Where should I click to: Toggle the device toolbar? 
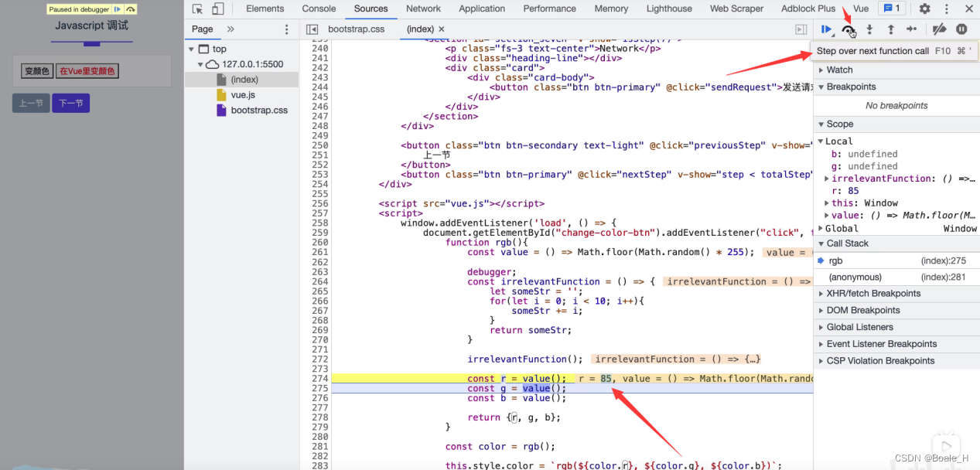[217, 9]
